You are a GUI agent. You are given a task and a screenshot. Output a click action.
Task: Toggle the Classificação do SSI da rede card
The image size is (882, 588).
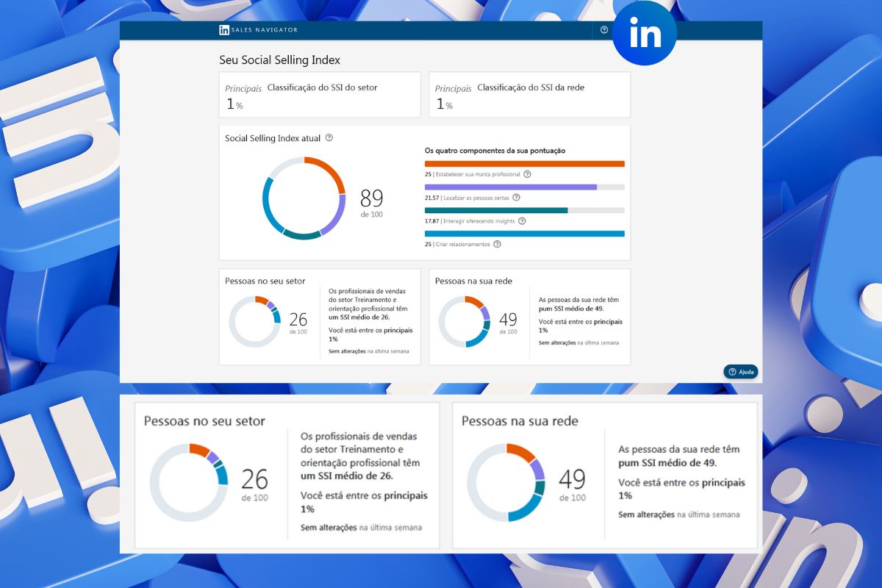(529, 94)
